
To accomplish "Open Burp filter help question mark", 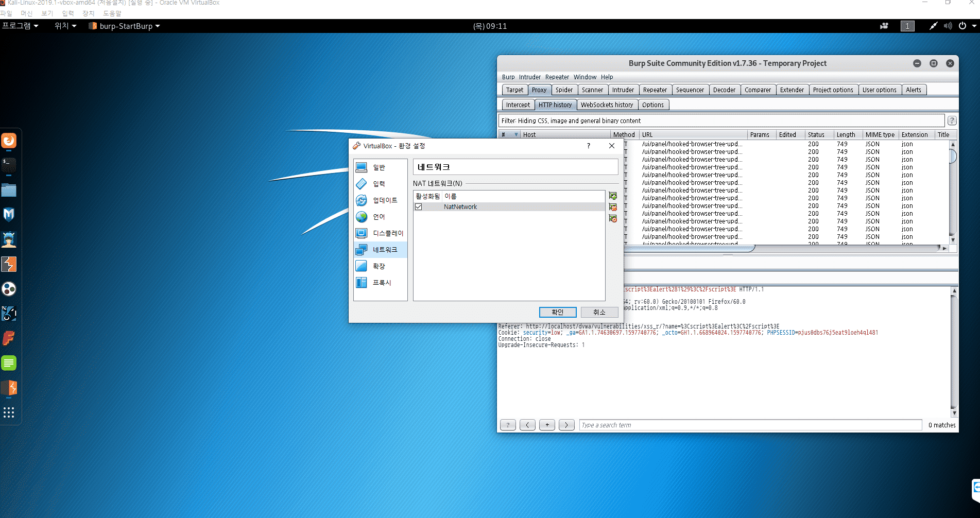I will click(x=952, y=120).
